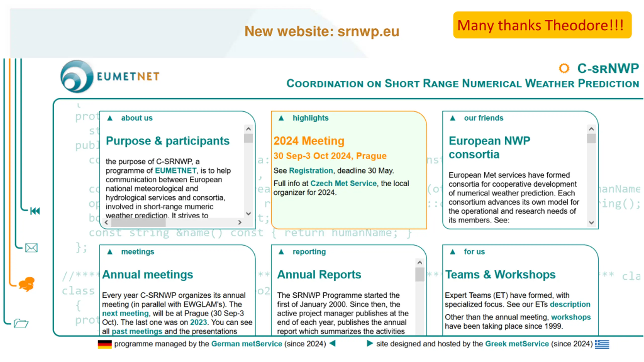Click about us horizontal scrollbar thumb
The image size is (644, 362).
pos(138,222)
